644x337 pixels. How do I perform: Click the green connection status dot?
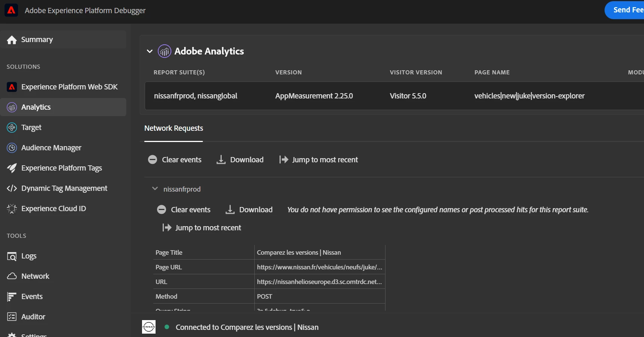point(167,327)
